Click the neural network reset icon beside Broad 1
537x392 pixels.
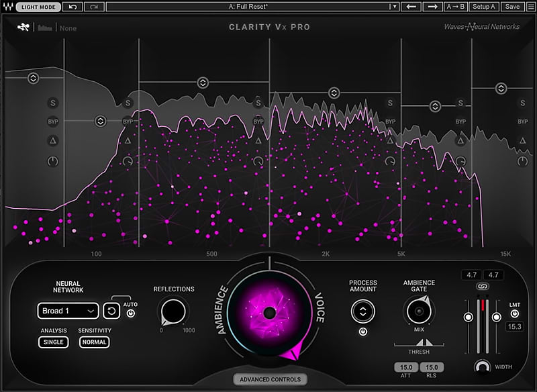[111, 311]
